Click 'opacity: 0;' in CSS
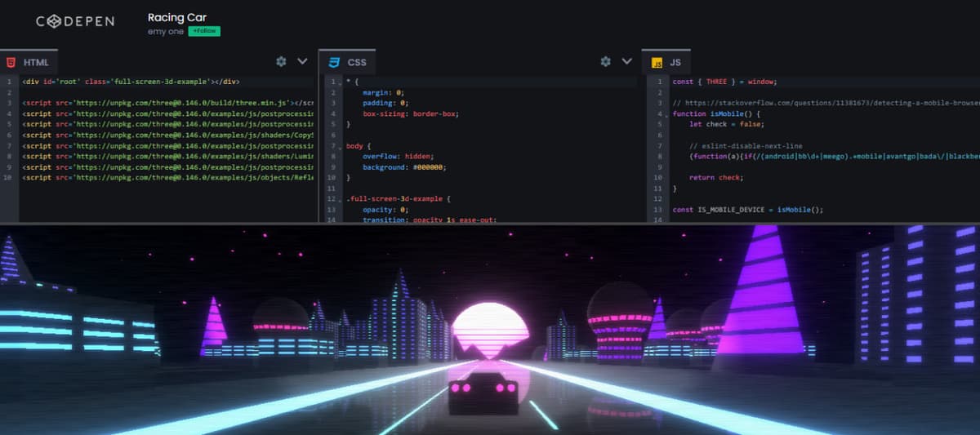This screenshot has width=980, height=435. 385,210
